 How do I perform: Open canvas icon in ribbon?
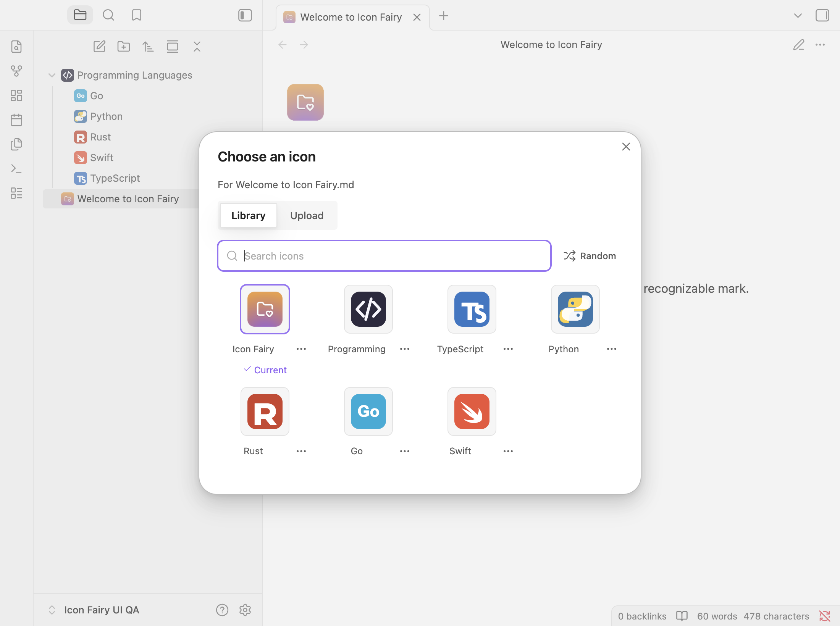[x=16, y=95]
